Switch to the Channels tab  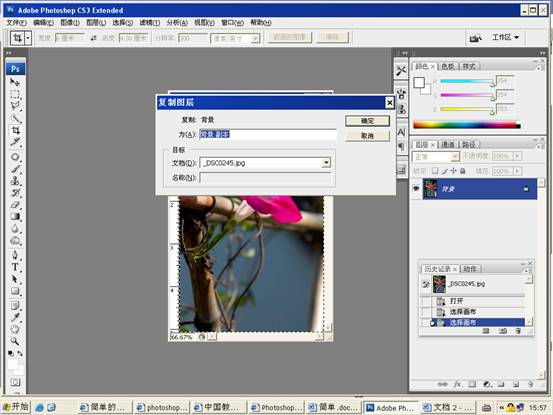448,145
